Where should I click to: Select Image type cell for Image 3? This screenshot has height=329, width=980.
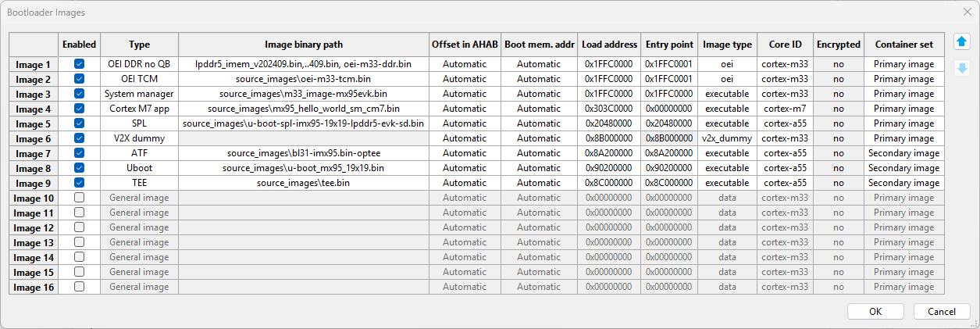(x=727, y=94)
